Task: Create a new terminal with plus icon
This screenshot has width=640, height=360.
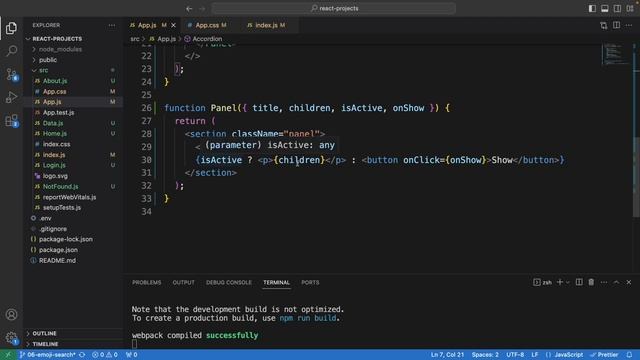Action: (560, 282)
